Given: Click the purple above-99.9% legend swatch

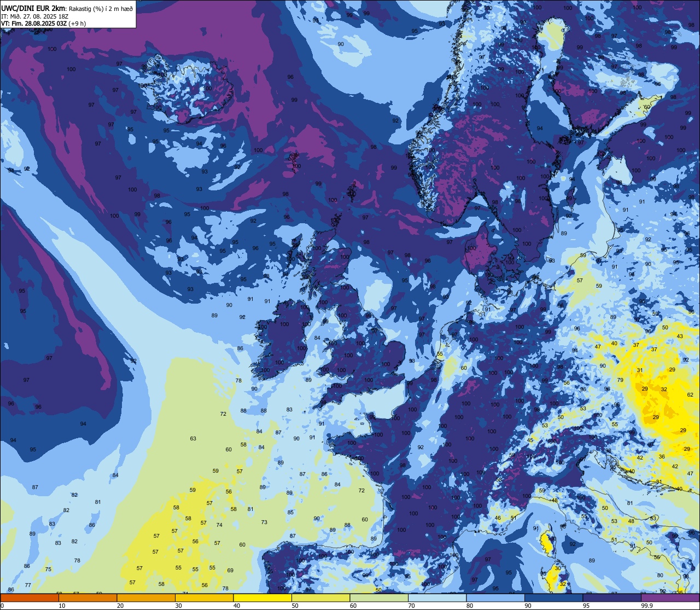Looking at the screenshot, I should pos(670,598).
